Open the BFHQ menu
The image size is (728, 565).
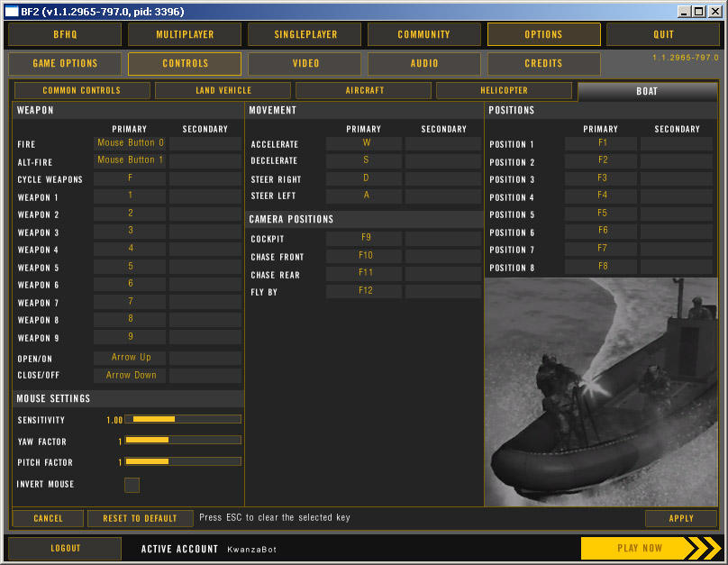(x=65, y=34)
